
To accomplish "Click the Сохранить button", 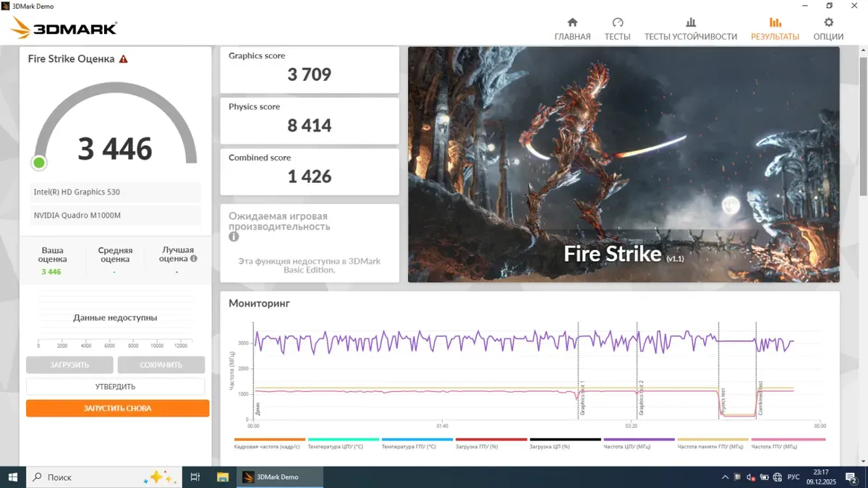I will (x=161, y=365).
